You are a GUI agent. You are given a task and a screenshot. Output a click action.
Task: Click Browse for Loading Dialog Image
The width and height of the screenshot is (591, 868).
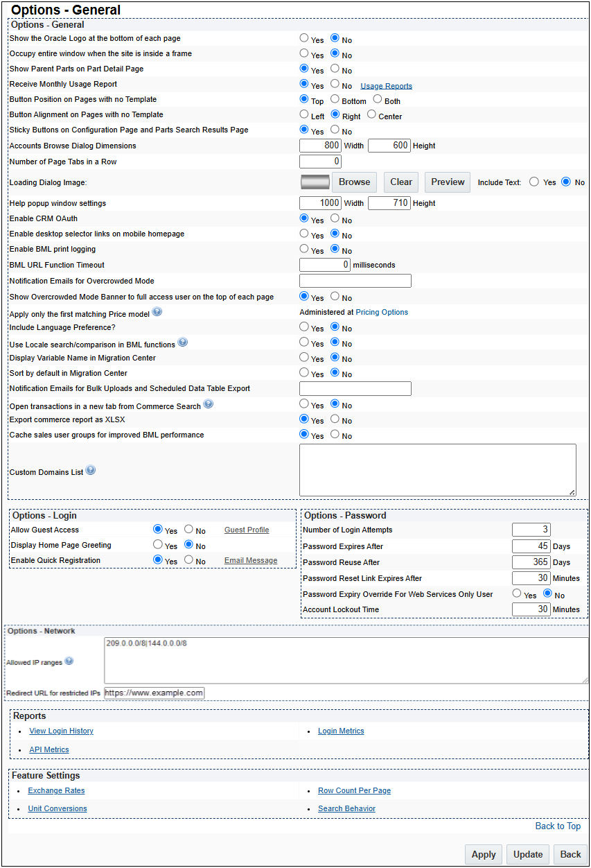(x=354, y=182)
